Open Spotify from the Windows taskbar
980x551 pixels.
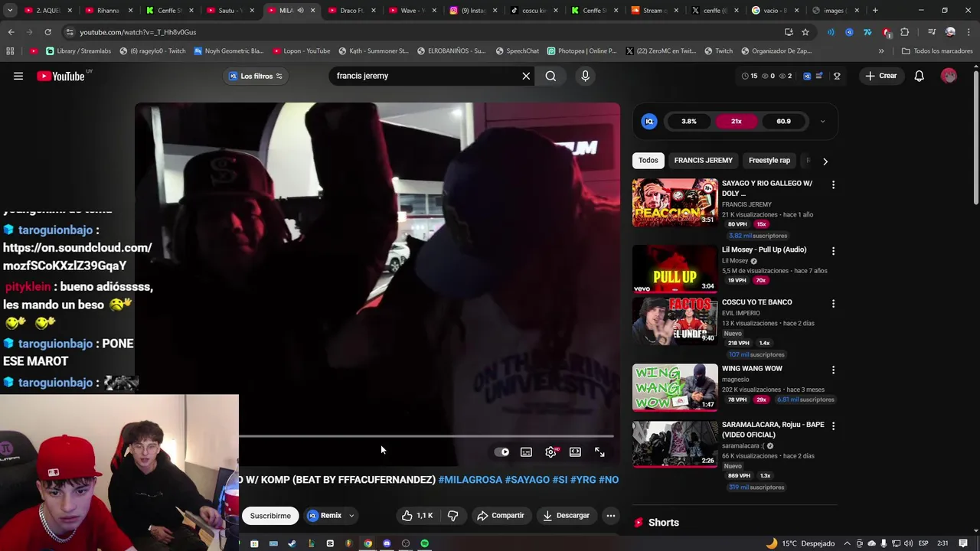click(424, 544)
